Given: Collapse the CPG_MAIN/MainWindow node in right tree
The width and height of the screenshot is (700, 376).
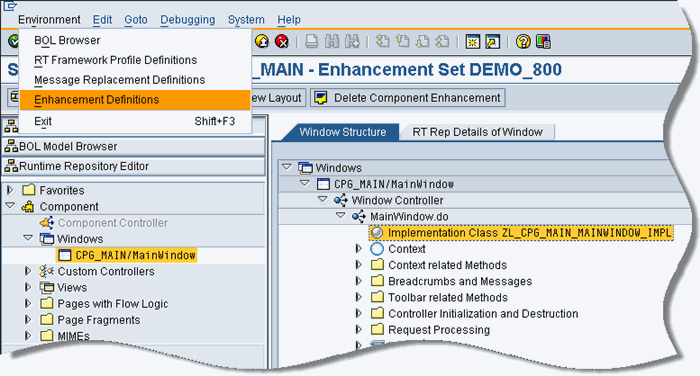Looking at the screenshot, I should [305, 183].
